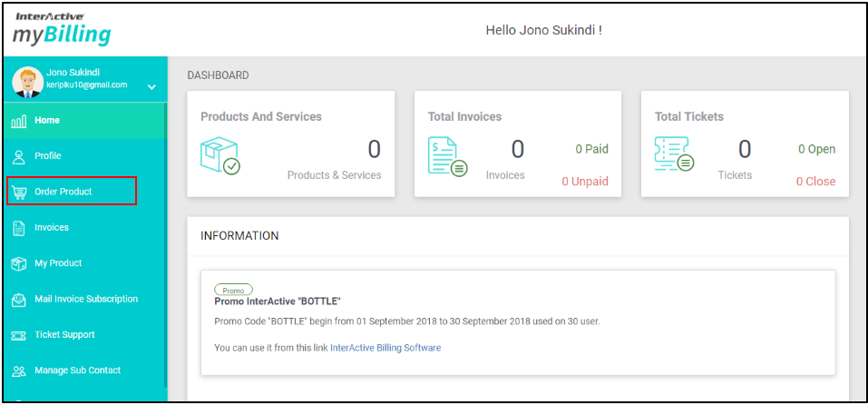Click the My Product box icon

[19, 263]
